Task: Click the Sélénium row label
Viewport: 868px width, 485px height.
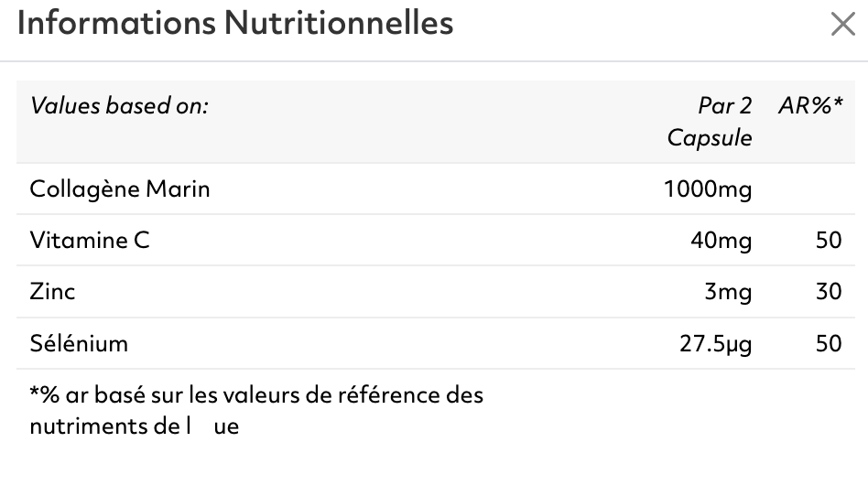Action: (79, 343)
